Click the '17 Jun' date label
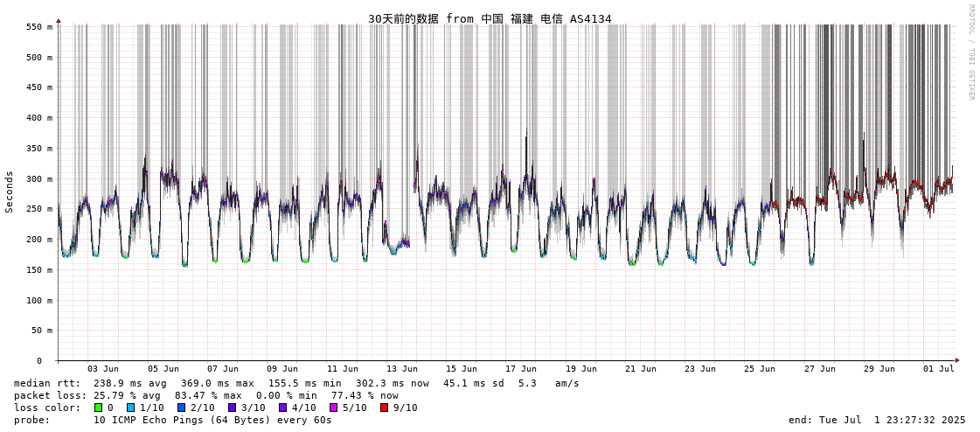This screenshot has height=432, width=980. [521, 370]
